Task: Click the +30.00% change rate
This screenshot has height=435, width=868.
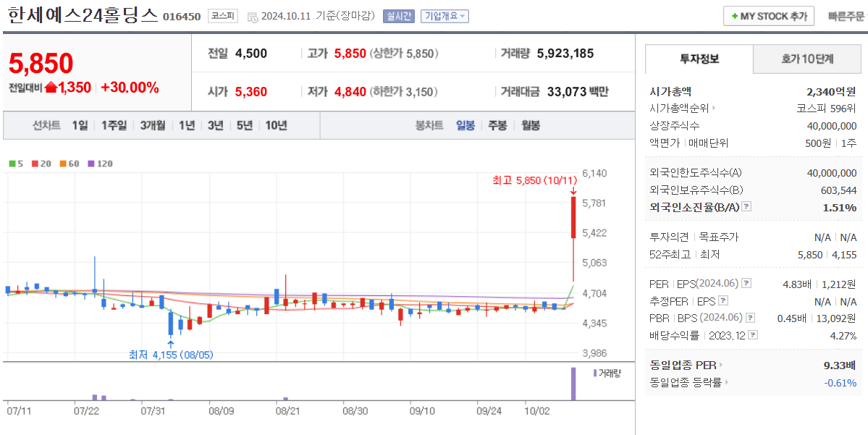Action: (x=130, y=88)
